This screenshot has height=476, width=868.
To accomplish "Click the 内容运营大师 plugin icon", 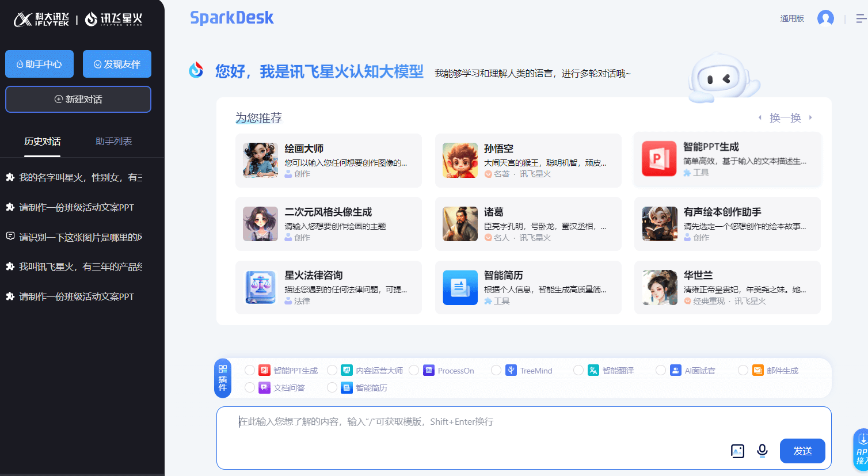I will click(x=347, y=370).
